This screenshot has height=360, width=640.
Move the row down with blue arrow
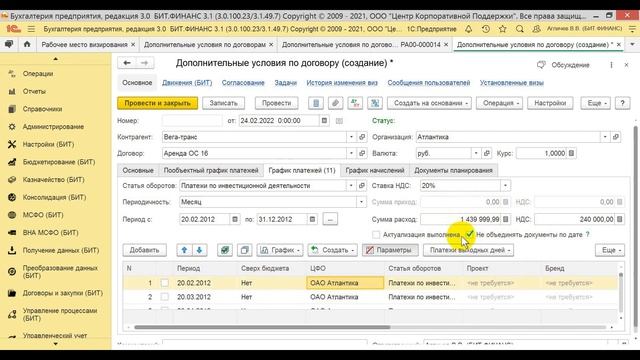[x=199, y=250]
